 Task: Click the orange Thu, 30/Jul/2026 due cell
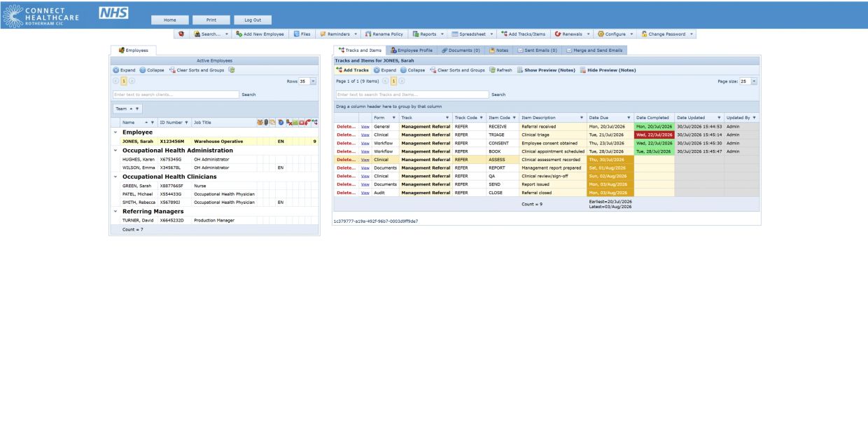[610, 159]
